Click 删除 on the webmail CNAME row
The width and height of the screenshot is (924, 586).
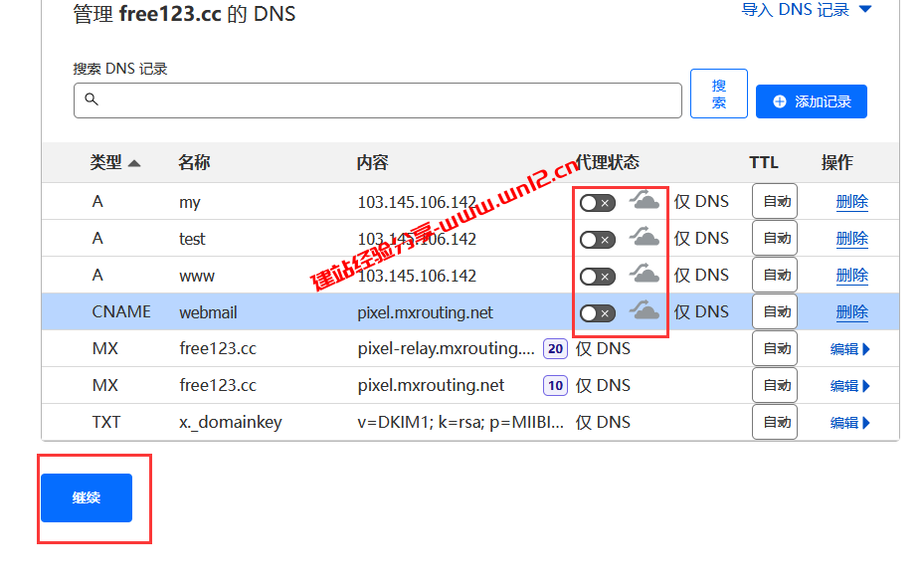[x=852, y=311]
